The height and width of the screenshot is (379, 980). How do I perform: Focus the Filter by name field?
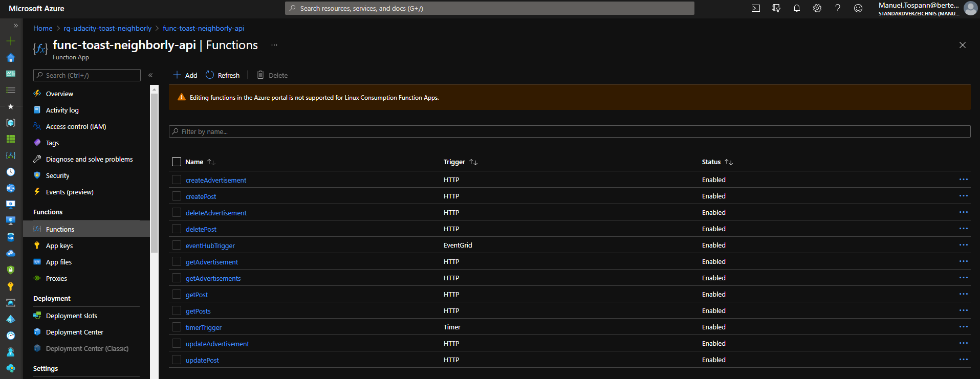[570, 131]
